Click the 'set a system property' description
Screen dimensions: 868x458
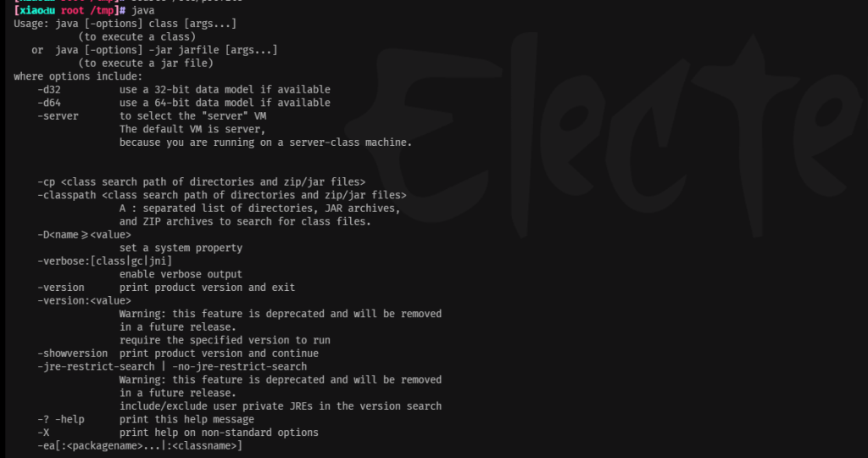(181, 249)
